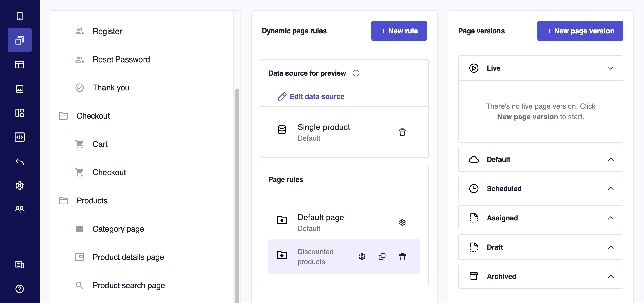
Task: Open the media image sidebar icon
Action: pyautogui.click(x=20, y=89)
